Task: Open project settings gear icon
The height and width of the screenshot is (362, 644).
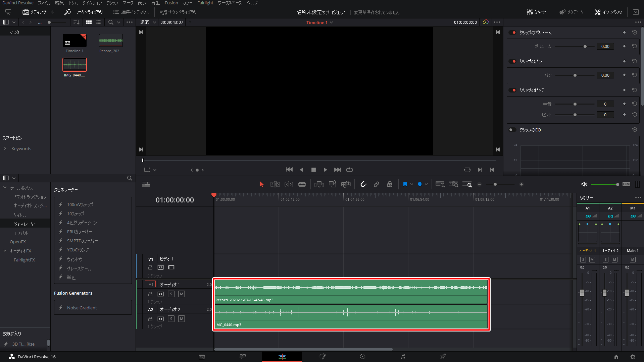Action: pos(633,357)
